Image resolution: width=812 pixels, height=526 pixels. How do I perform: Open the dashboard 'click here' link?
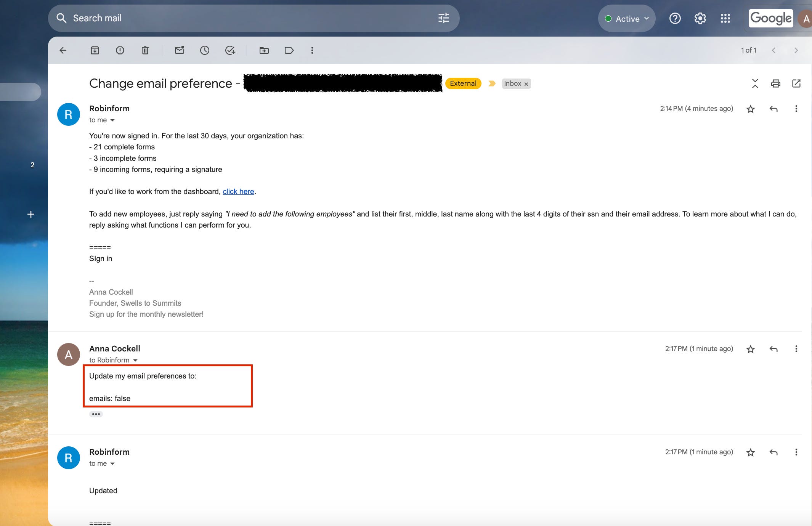tap(238, 192)
